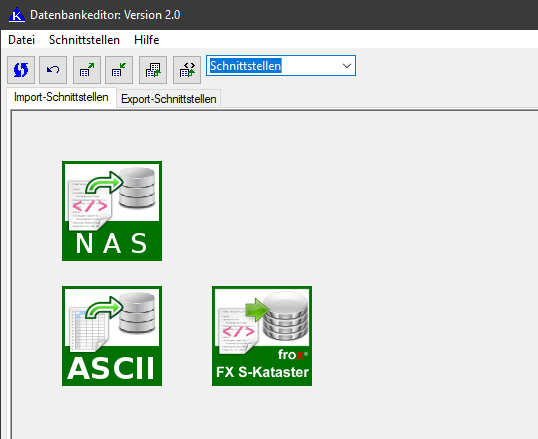Screen dimensions: 538x439
Task: Click the blue refresh arrows toolbar icon
Action: click(21, 70)
